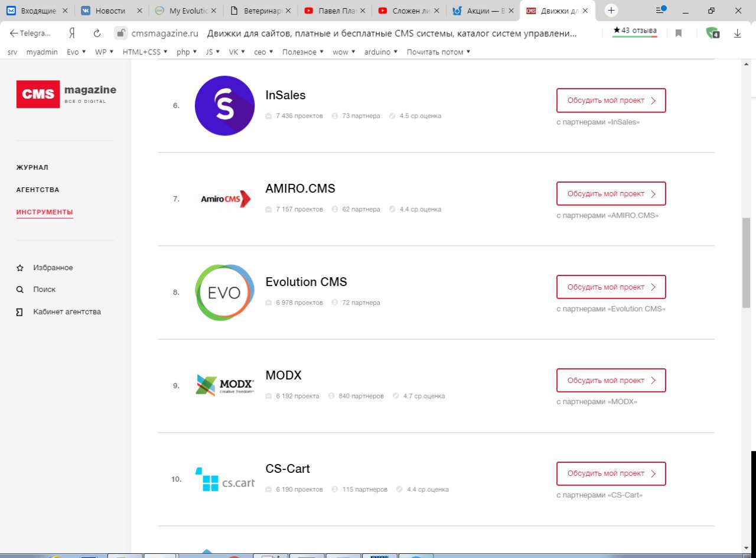Click the 115 партнеров text for CS-Cart
756x558 pixels.
click(365, 489)
